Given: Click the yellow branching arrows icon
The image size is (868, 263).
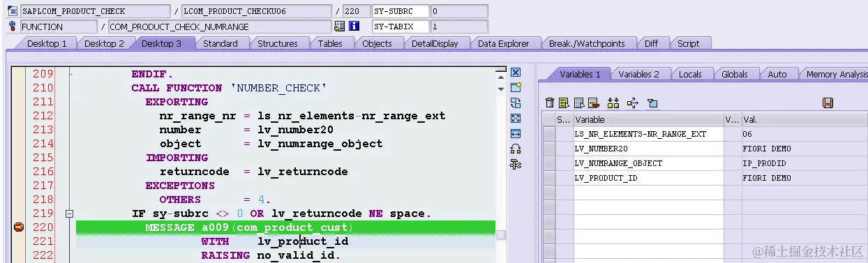Looking at the screenshot, I should [633, 103].
